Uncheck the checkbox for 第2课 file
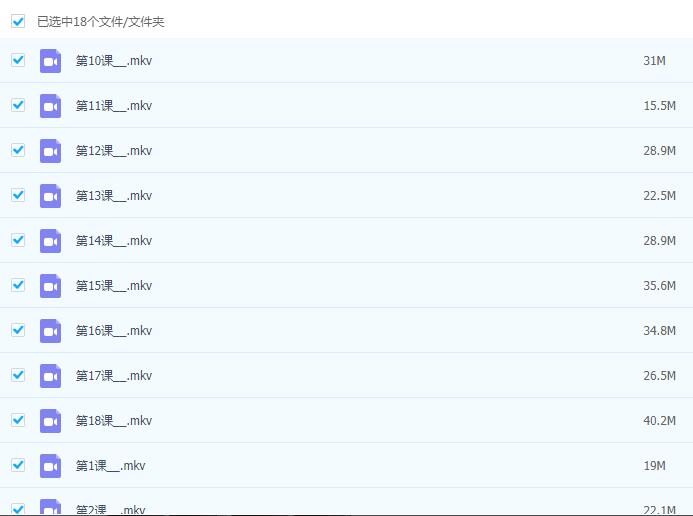The image size is (693, 516). [x=18, y=509]
